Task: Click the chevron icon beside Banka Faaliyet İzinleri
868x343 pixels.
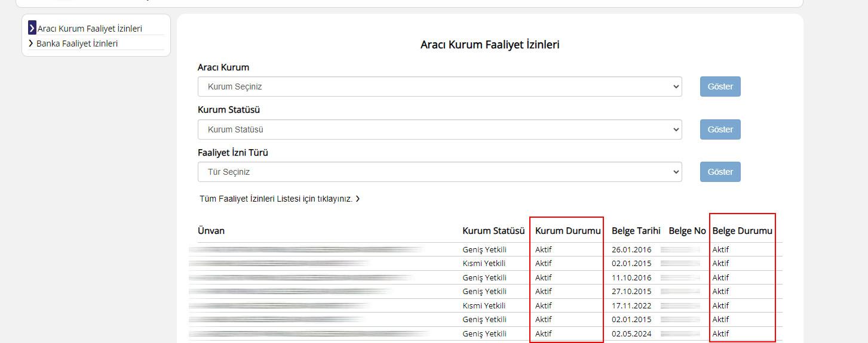Action: click(x=31, y=44)
